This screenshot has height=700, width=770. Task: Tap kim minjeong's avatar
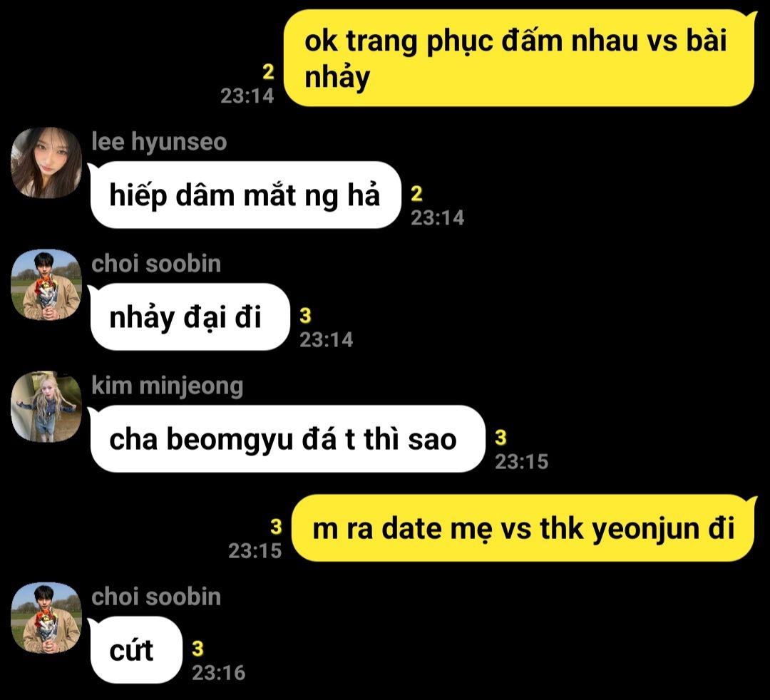[x=46, y=406]
